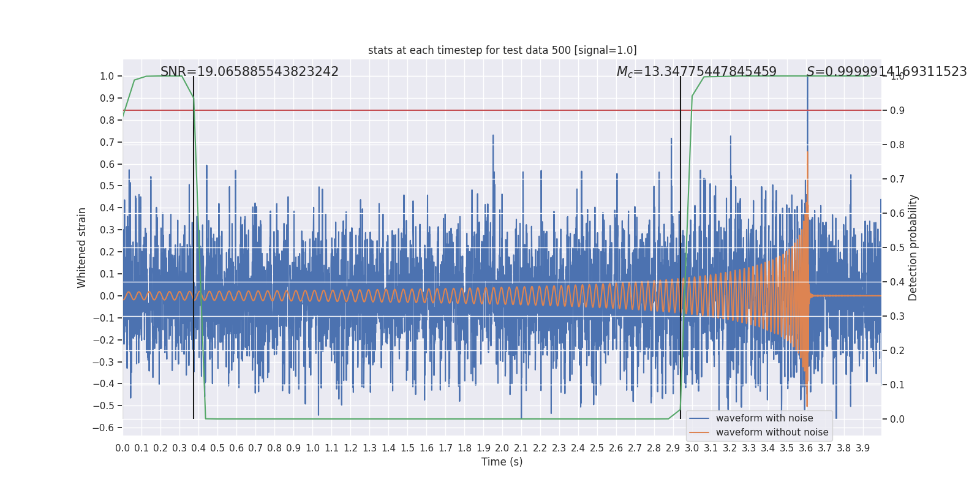Click the 2.0 tick label on time axis
The width and height of the screenshot is (980, 490).
pyautogui.click(x=502, y=448)
